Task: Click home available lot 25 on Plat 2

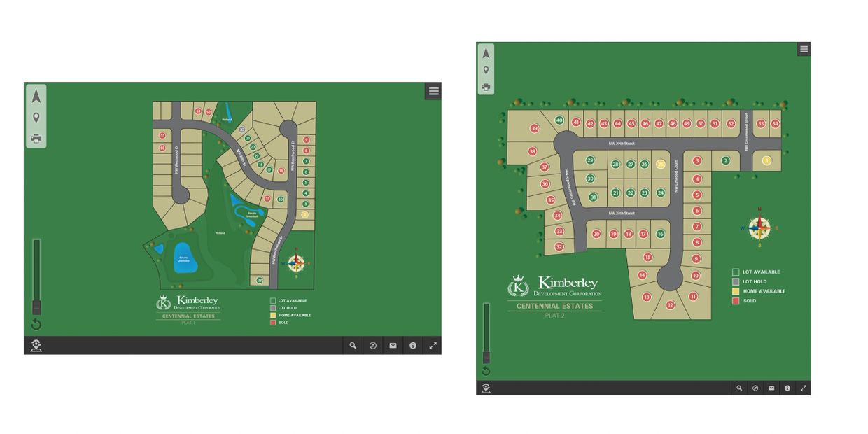Action: (x=660, y=164)
